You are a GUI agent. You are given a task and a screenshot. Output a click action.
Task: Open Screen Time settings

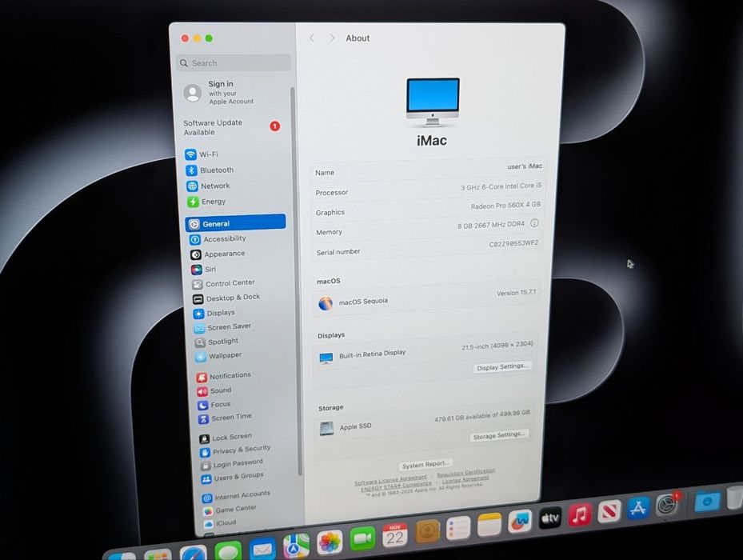[225, 418]
